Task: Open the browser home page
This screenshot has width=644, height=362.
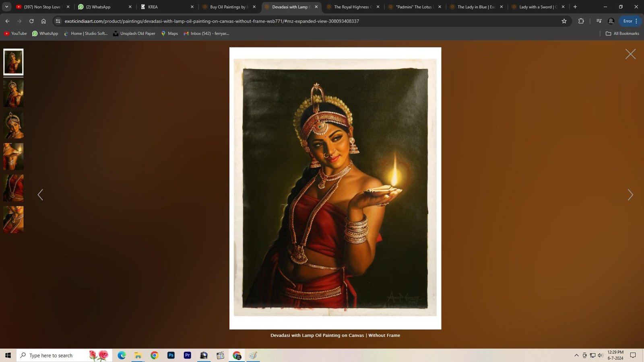Action: (43, 21)
